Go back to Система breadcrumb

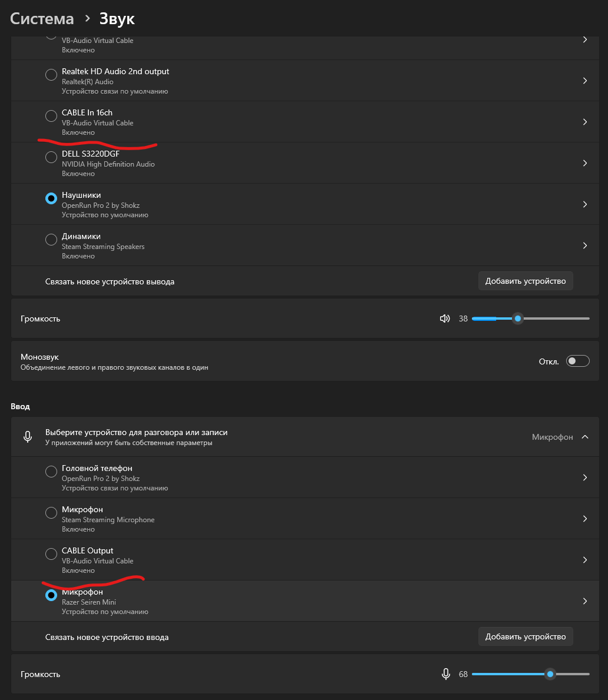pyautogui.click(x=42, y=19)
